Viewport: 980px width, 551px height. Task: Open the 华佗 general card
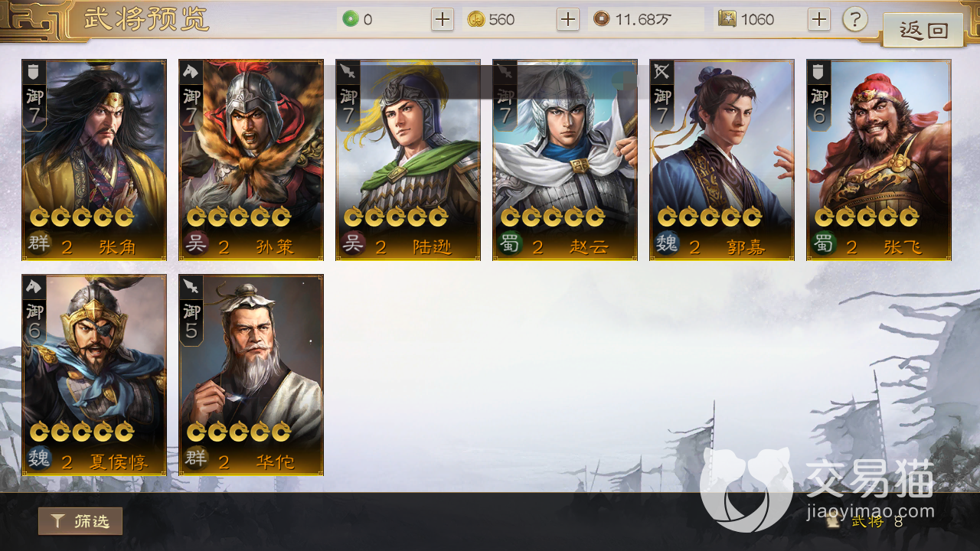click(x=251, y=375)
